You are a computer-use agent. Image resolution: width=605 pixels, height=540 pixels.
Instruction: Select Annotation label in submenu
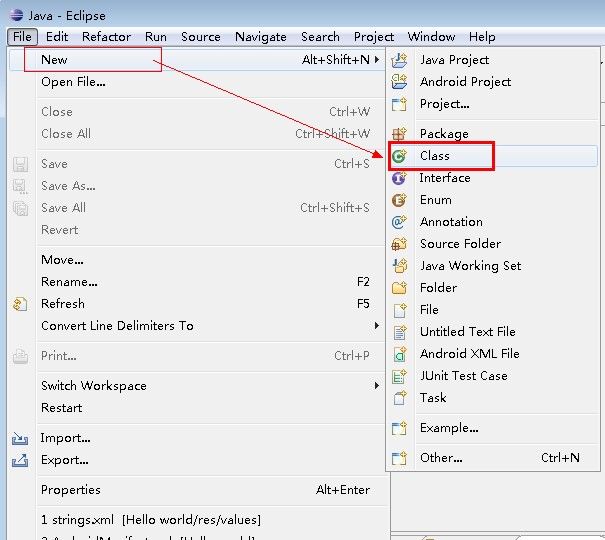coord(451,222)
